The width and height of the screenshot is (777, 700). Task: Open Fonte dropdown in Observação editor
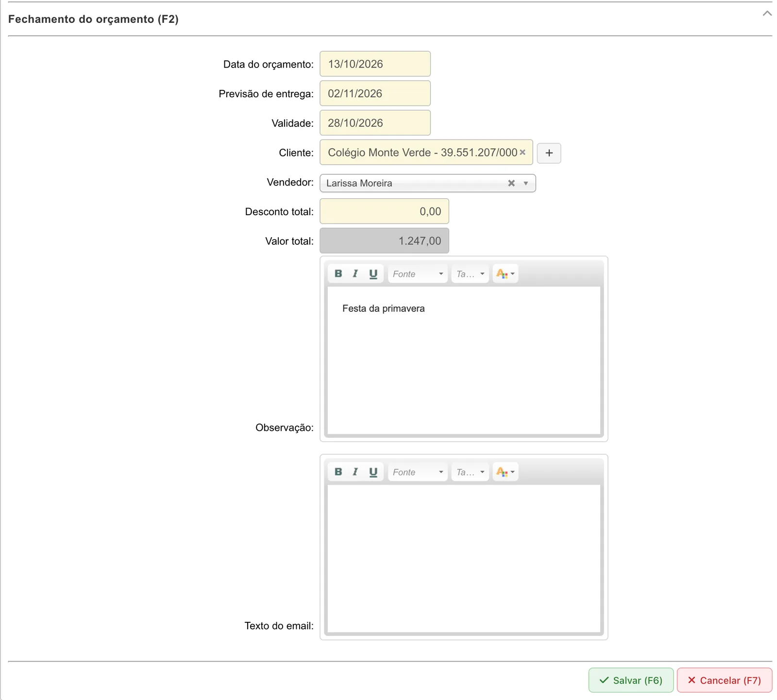click(x=418, y=273)
